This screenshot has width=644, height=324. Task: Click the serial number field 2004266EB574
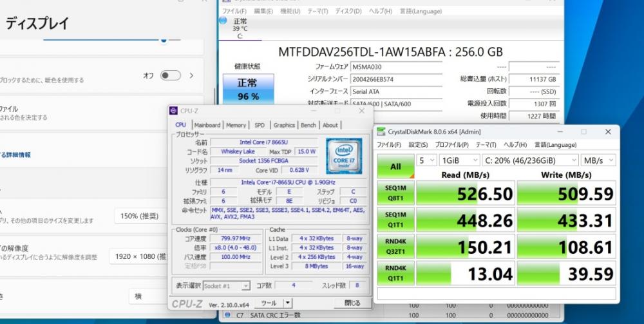point(396,79)
